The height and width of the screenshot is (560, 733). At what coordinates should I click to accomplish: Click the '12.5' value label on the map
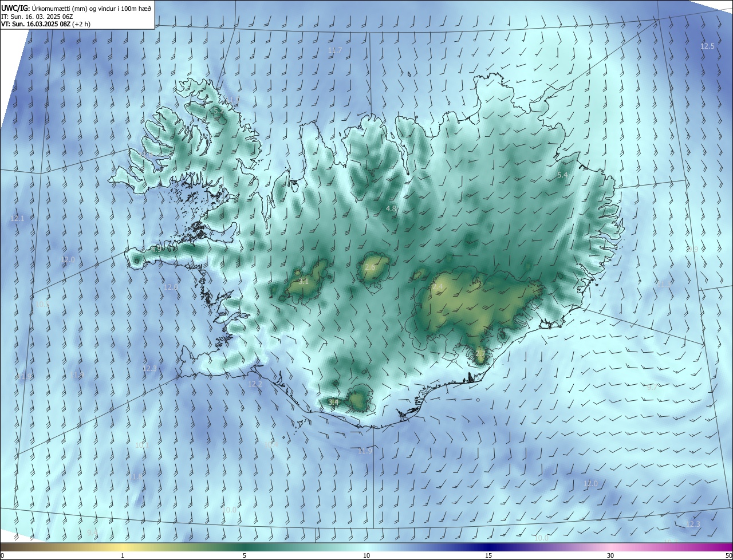(x=708, y=46)
